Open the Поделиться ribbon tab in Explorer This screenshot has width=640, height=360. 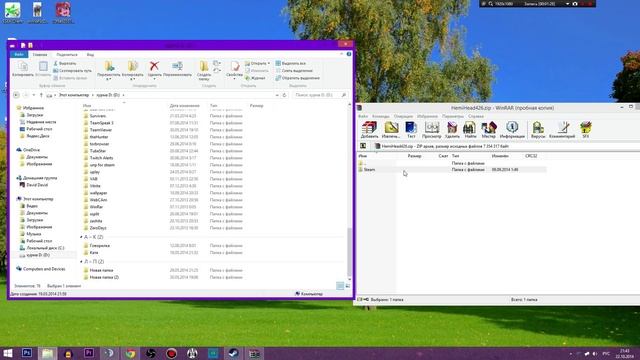[x=67, y=54]
